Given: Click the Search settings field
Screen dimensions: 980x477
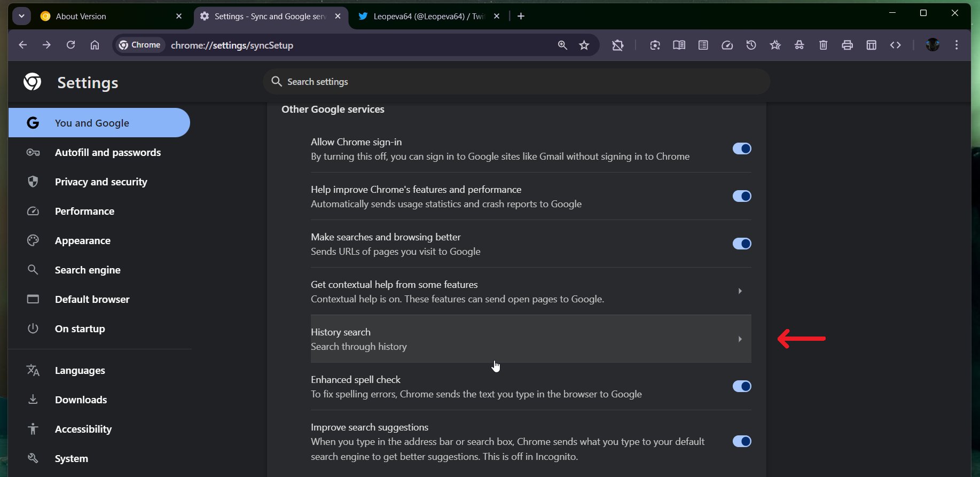Looking at the screenshot, I should click(x=516, y=82).
